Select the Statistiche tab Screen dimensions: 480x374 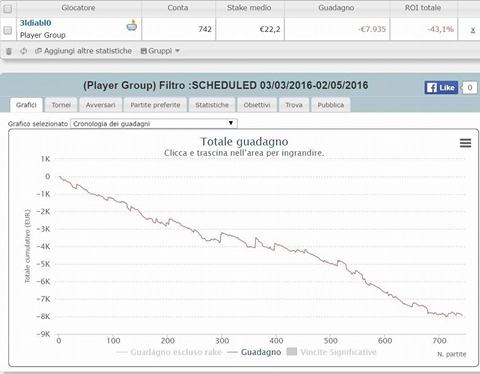point(212,105)
